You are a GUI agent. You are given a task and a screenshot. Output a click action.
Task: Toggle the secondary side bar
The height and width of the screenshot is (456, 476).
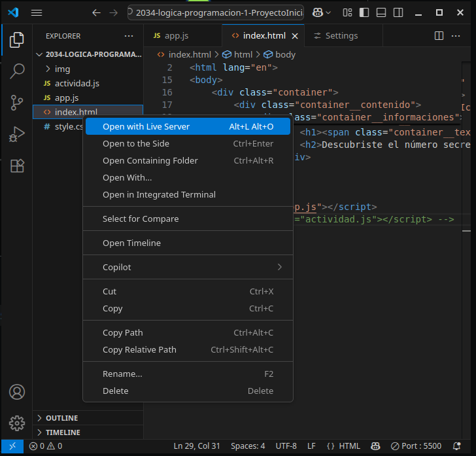point(398,13)
